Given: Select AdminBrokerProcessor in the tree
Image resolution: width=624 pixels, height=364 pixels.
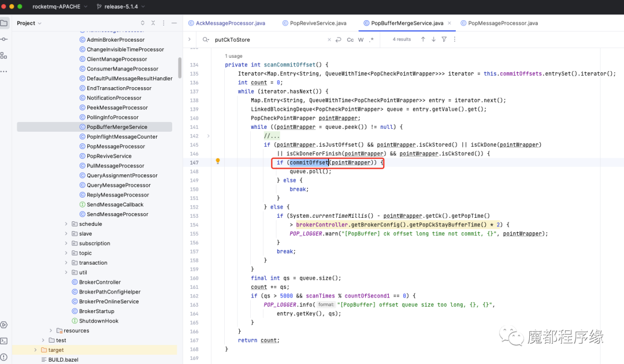Looking at the screenshot, I should 116,40.
